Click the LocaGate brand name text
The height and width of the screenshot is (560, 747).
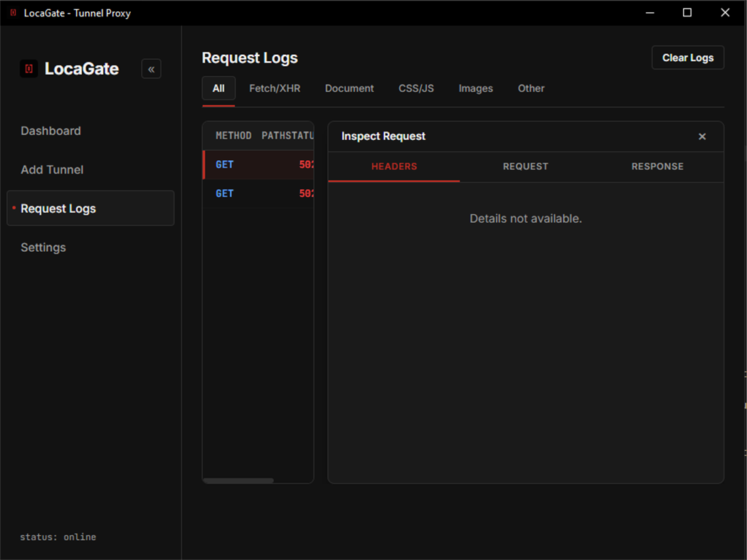(x=82, y=68)
